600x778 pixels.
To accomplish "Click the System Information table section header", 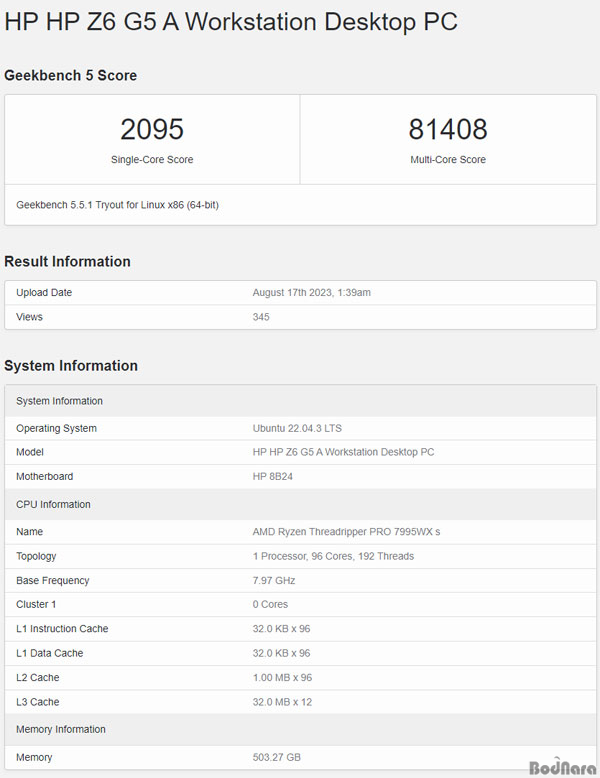I will click(x=300, y=401).
